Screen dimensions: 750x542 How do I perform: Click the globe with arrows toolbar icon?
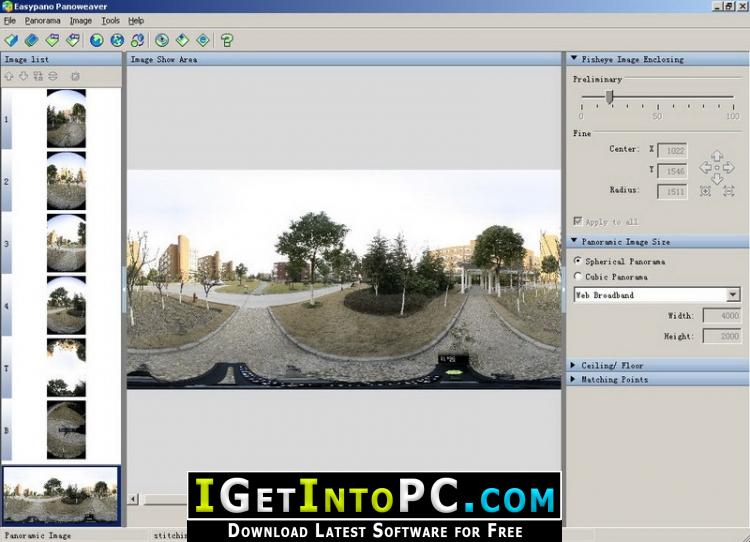pyautogui.click(x=117, y=40)
